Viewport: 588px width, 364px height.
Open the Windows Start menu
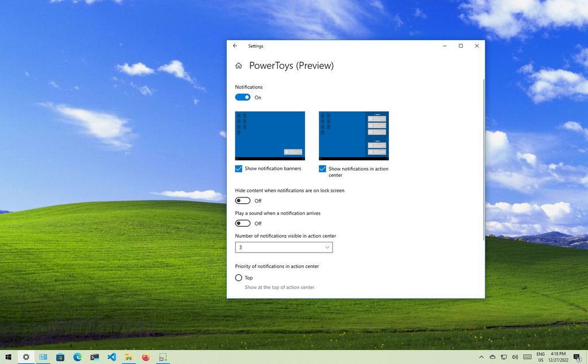point(8,357)
